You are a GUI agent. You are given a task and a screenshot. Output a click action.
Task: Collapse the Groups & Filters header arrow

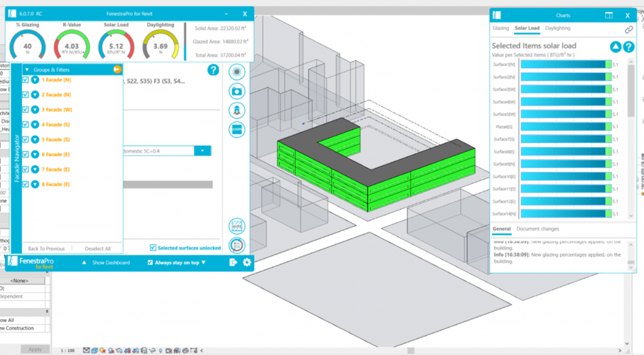tap(27, 70)
